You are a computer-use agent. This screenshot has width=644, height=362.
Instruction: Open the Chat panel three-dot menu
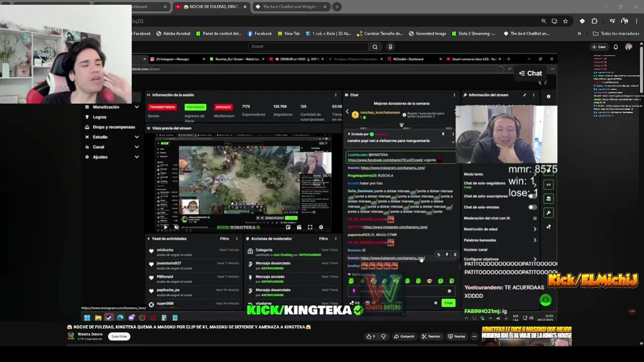454,95
